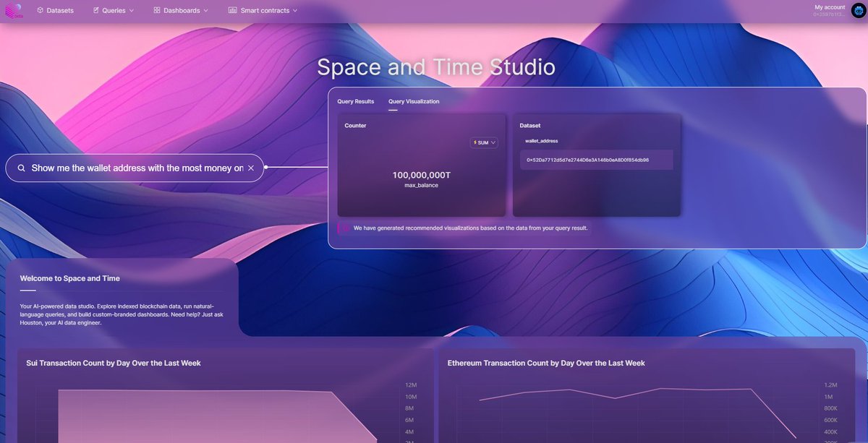Click the grid icon beside Dashboards
868x443 pixels.
157,11
